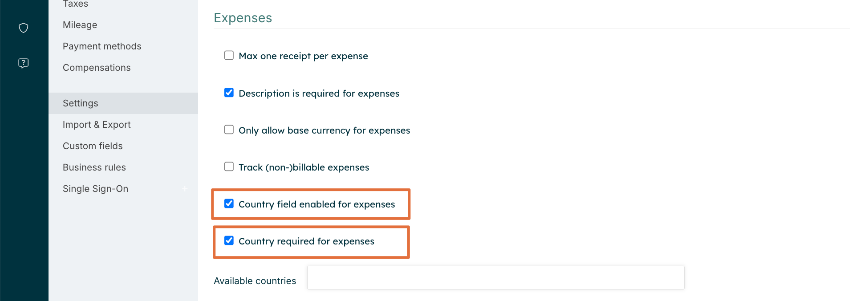Click the Available countries input field
Screen dimensions: 868x301
click(x=495, y=278)
